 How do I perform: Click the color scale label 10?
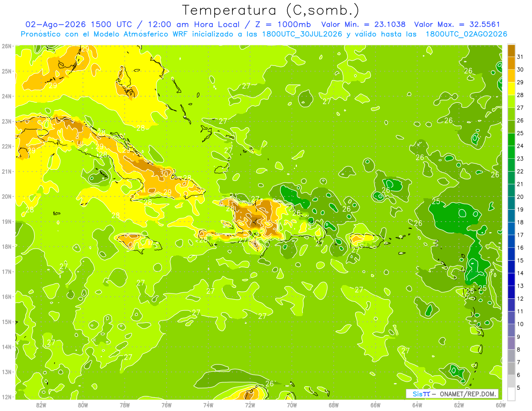[x=520, y=324]
